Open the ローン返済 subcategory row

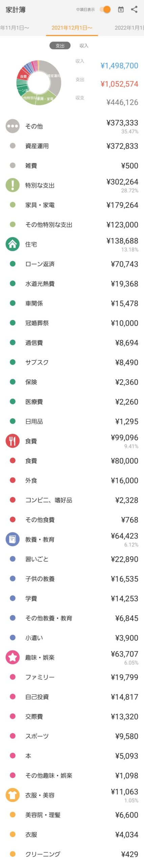(72, 264)
